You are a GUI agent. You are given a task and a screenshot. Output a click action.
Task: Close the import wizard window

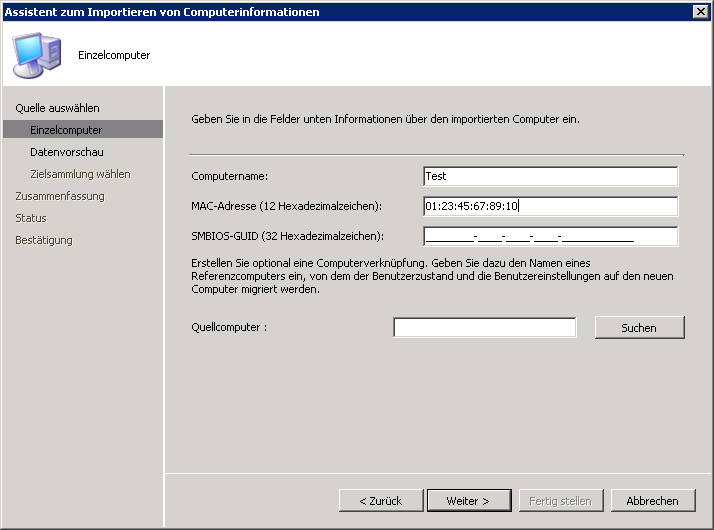(x=701, y=11)
